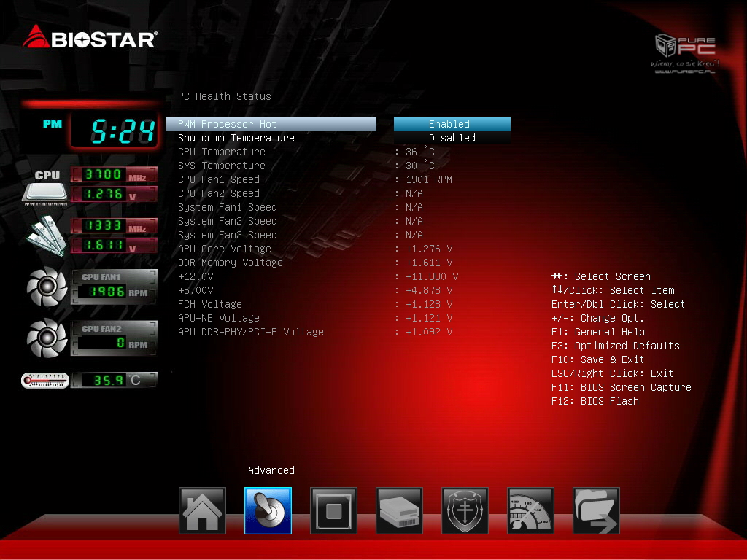Click the +12.0V row label
Screen dimensions: 747x560
(196, 276)
